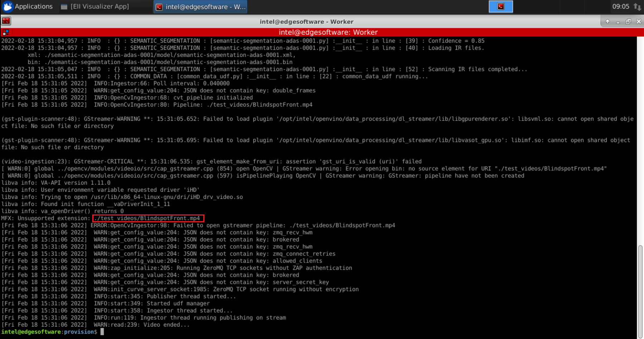
Task: Click the 'Error opening bin: no source element' line
Action: 304,169
